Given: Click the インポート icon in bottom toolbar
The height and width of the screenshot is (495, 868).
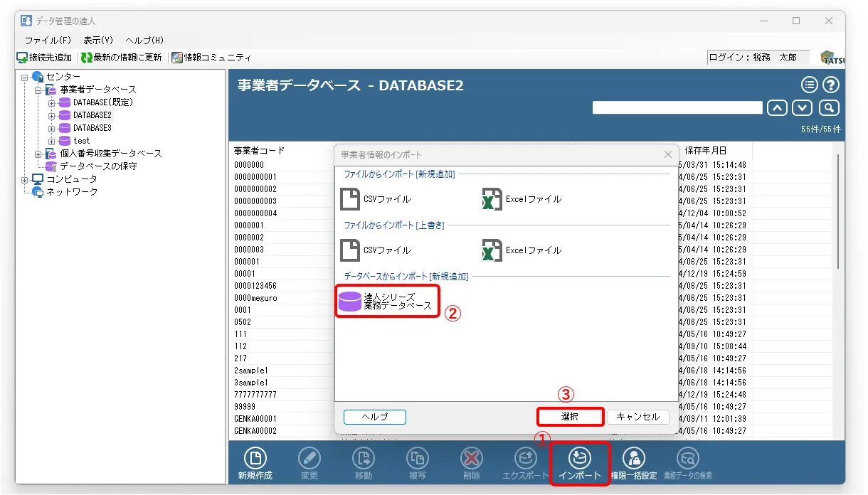Looking at the screenshot, I should tap(580, 463).
